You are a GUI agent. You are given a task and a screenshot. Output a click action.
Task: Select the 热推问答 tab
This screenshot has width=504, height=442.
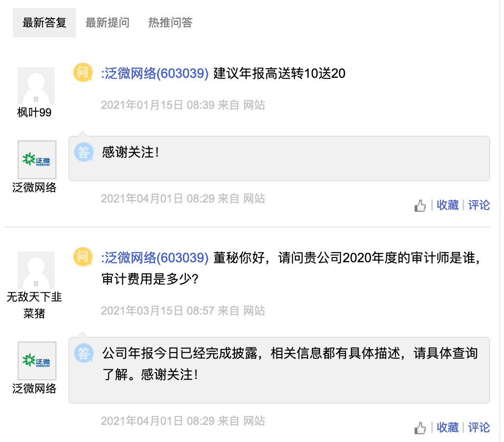coord(170,23)
